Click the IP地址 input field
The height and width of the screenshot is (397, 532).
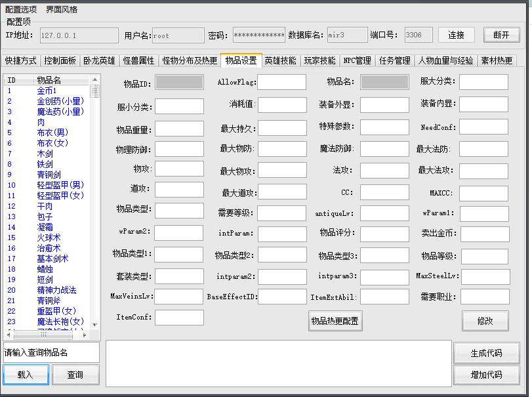(77, 35)
